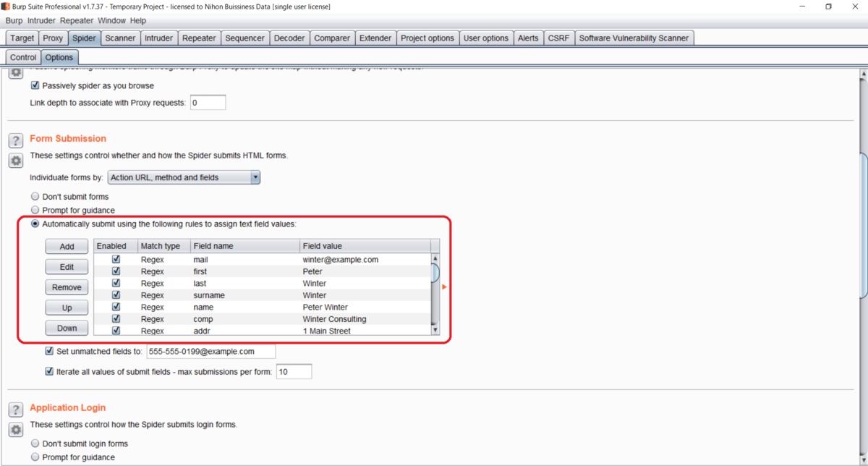The width and height of the screenshot is (868, 466).
Task: Open Form Submission help question icon
Action: click(x=15, y=140)
